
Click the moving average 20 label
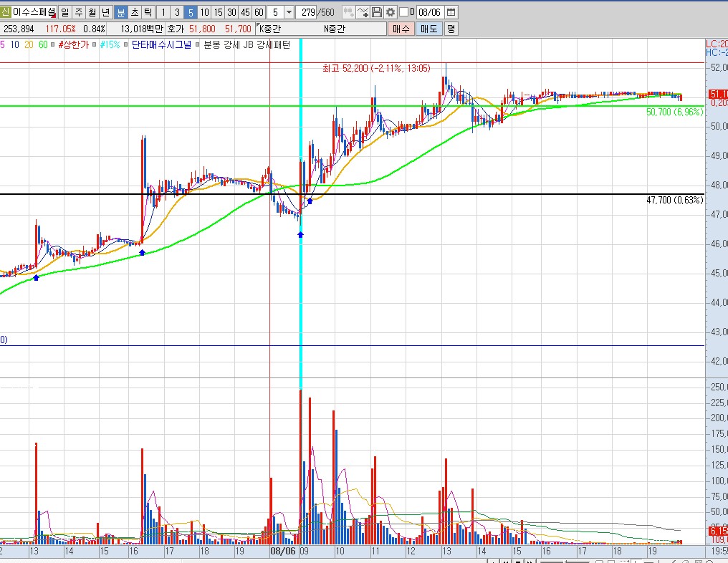(29, 44)
